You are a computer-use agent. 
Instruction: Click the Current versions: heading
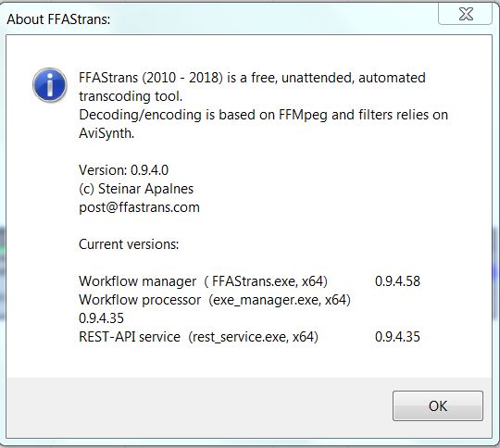129,244
